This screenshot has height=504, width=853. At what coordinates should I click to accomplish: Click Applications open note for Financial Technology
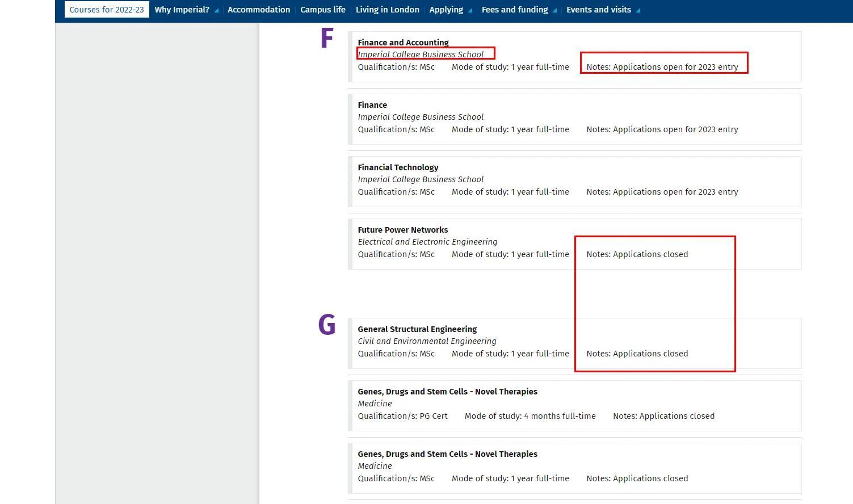click(x=662, y=192)
